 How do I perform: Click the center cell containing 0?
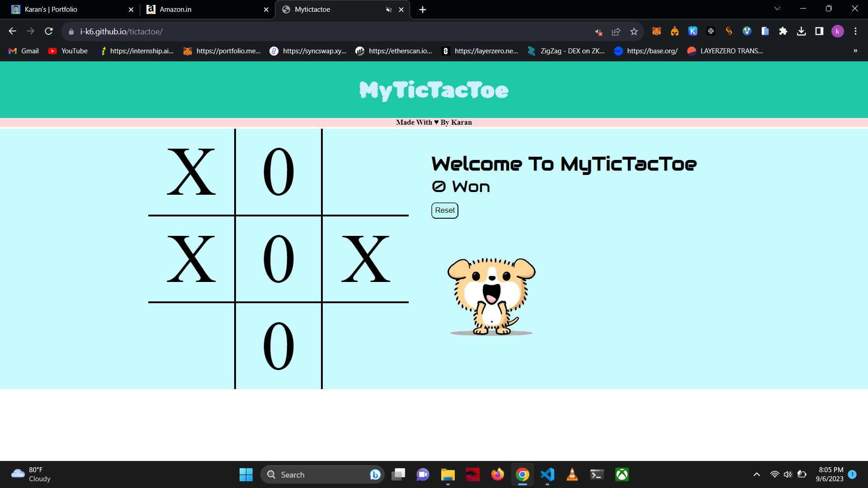(278, 259)
